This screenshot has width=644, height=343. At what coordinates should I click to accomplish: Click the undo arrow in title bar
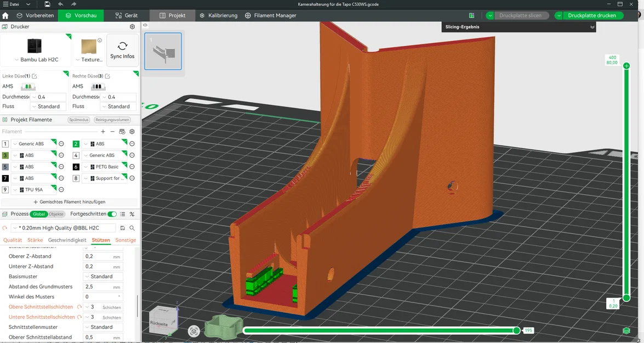coord(61,4)
